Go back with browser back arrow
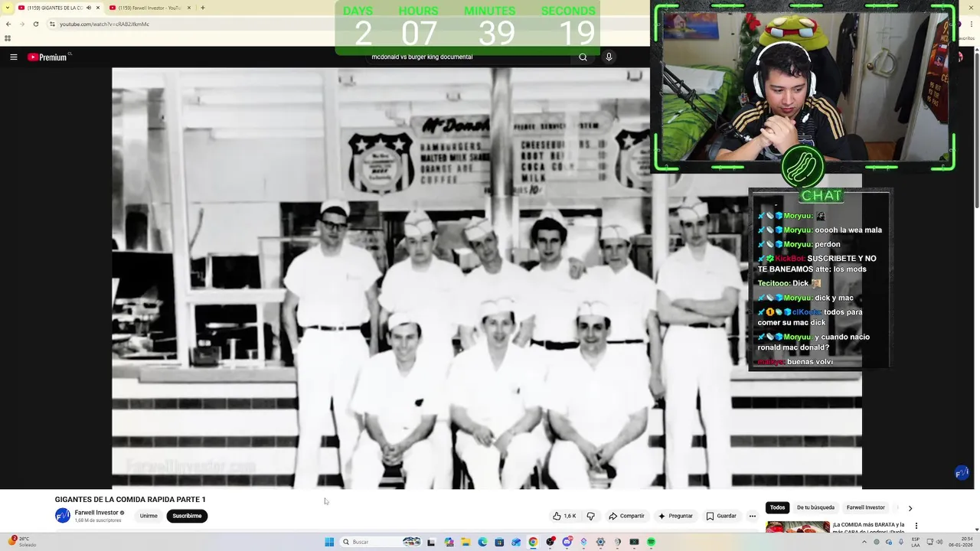 (x=8, y=24)
